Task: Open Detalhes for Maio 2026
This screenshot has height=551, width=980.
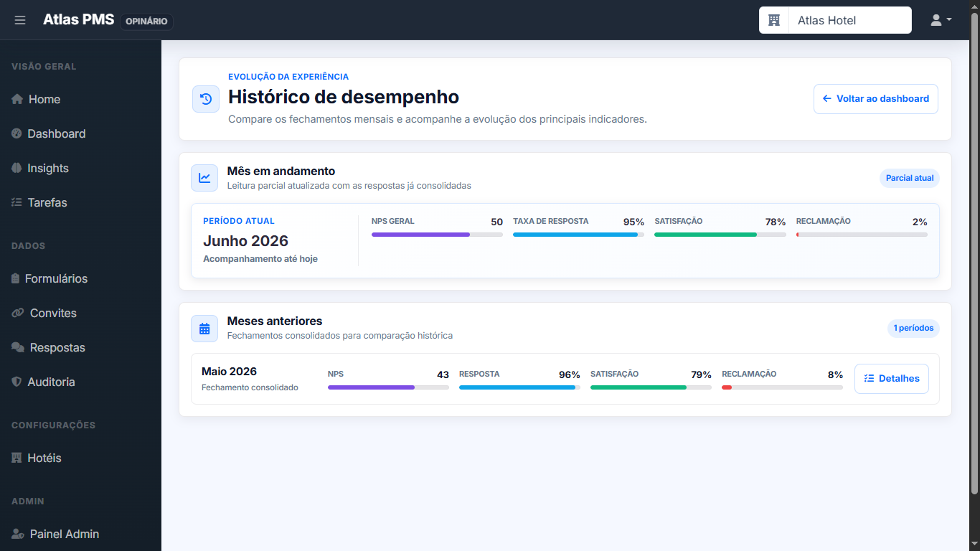Action: pyautogui.click(x=892, y=379)
